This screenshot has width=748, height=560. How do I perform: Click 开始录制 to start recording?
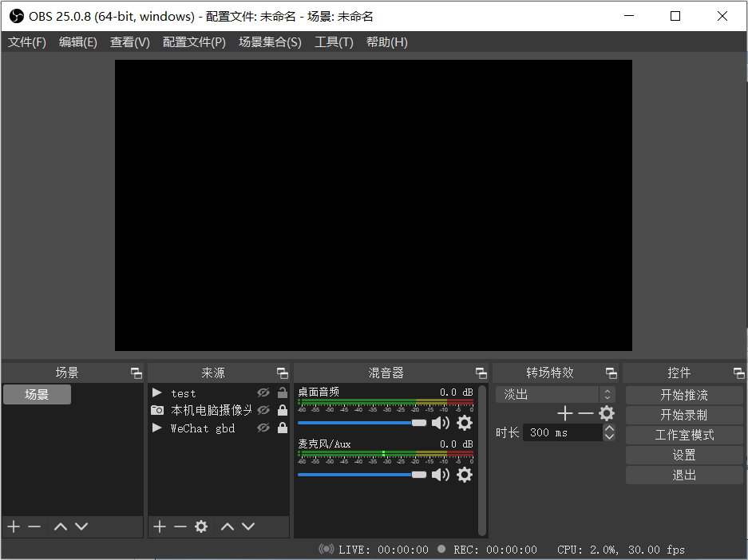click(x=684, y=415)
